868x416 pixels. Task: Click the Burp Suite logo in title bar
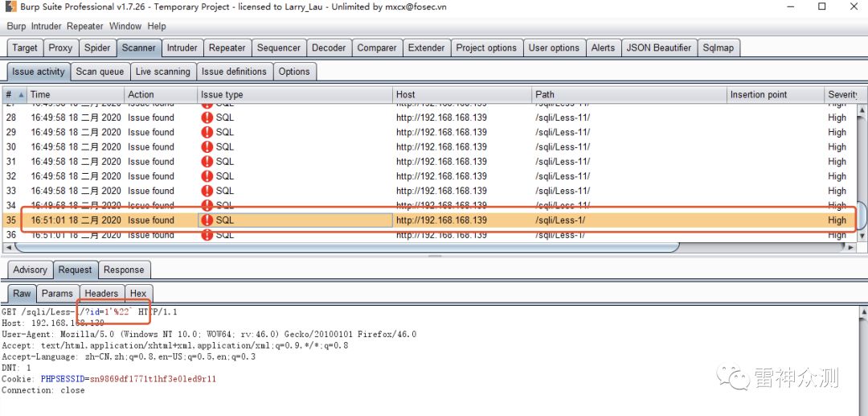pyautogui.click(x=10, y=7)
